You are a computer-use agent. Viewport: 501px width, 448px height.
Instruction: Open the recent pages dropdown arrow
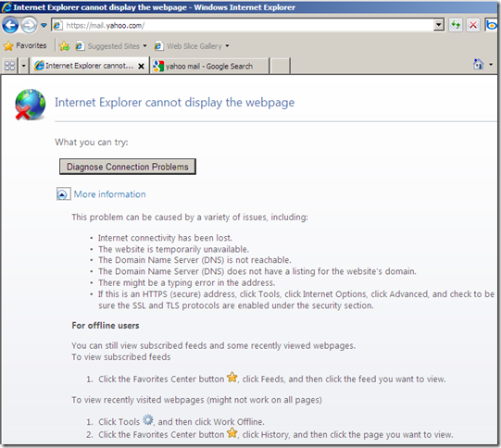44,25
